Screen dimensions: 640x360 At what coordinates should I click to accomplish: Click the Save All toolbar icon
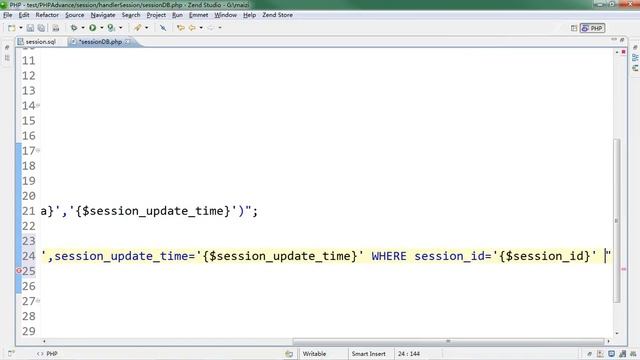click(x=42, y=28)
